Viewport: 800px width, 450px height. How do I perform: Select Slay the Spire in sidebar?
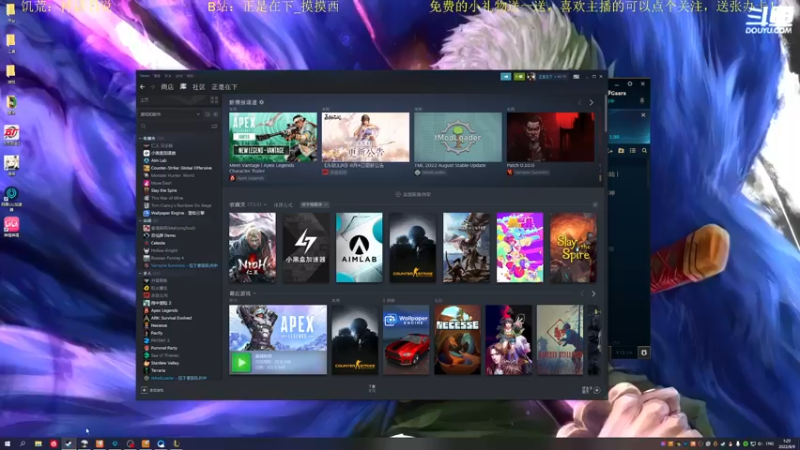(x=163, y=190)
